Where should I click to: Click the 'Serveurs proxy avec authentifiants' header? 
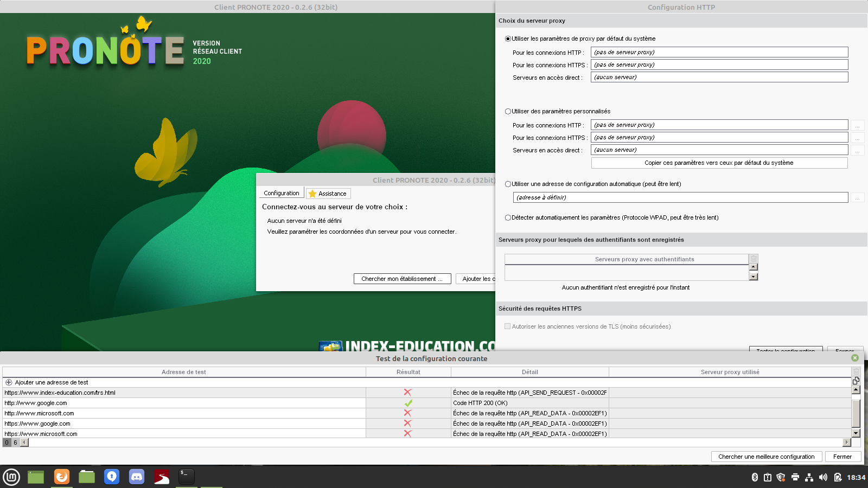coord(627,259)
